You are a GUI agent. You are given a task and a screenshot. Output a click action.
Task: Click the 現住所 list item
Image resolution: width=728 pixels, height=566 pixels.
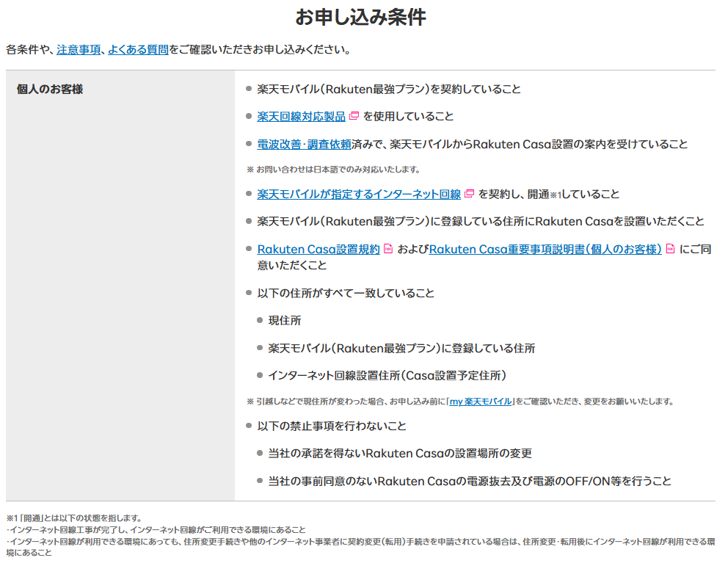pos(285,321)
